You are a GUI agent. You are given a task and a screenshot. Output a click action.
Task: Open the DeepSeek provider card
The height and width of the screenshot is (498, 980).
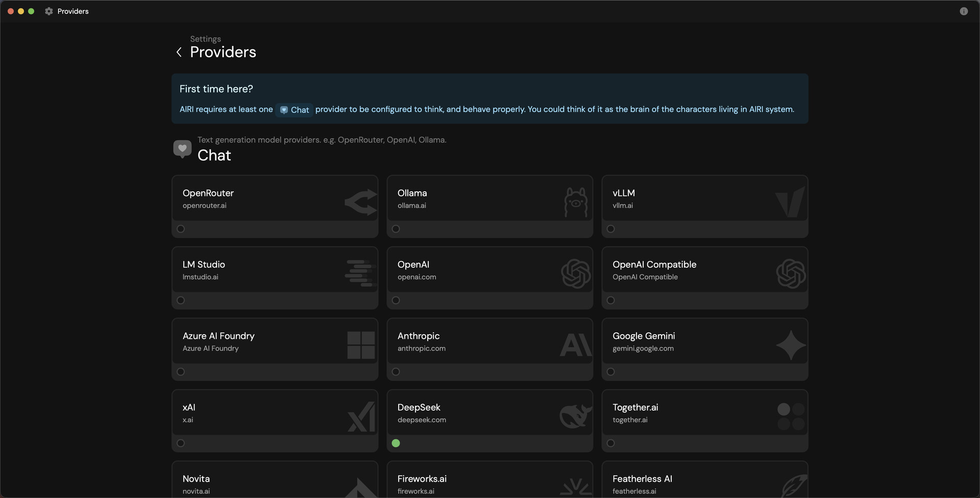[x=490, y=421]
